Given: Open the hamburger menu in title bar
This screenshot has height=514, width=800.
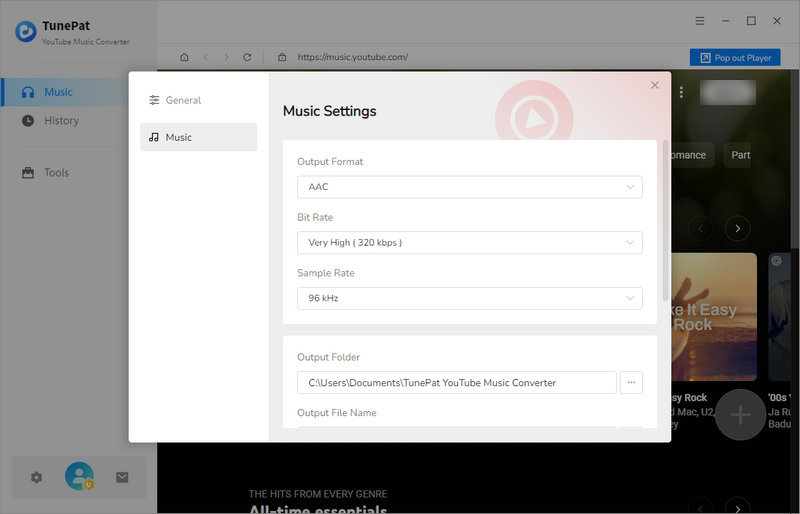Looking at the screenshot, I should [x=699, y=21].
